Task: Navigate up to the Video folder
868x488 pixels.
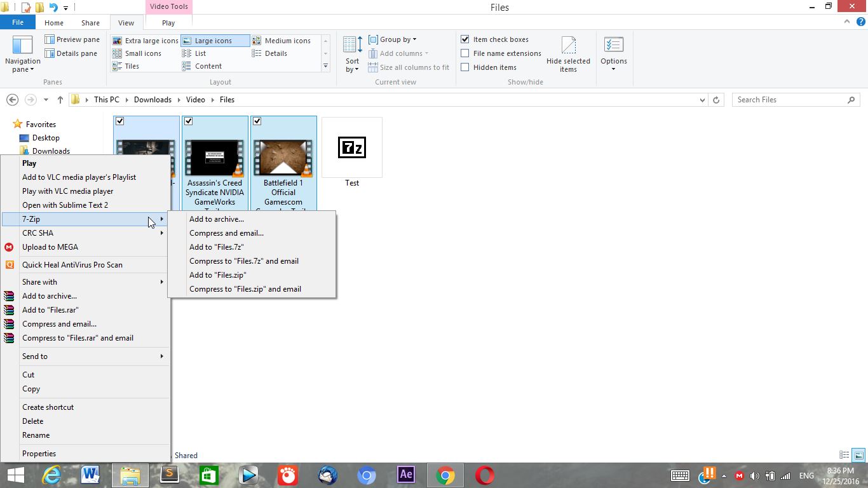Action: (x=195, y=100)
